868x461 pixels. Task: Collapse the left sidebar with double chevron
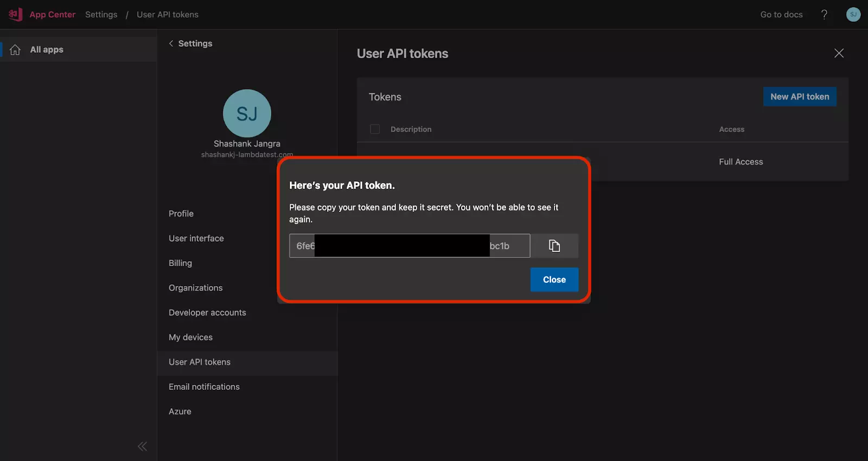click(142, 446)
